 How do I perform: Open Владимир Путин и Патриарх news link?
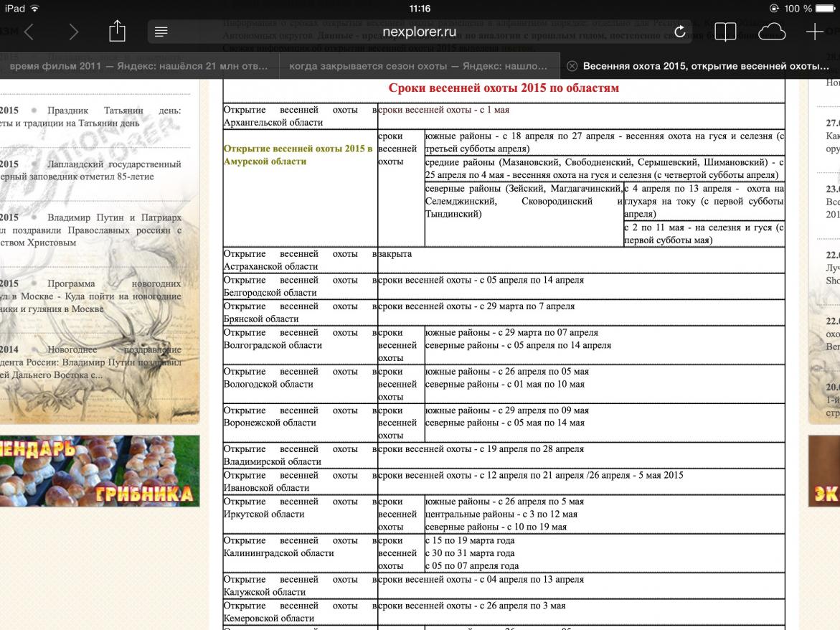90,230
